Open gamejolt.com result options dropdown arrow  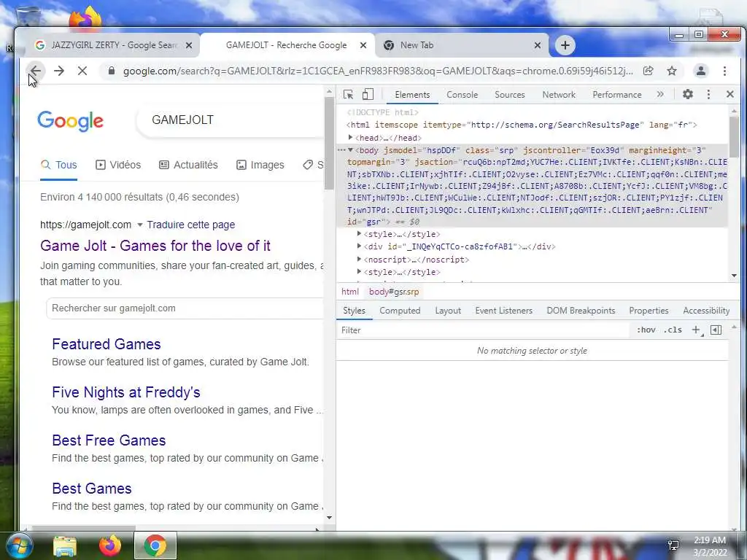point(139,225)
